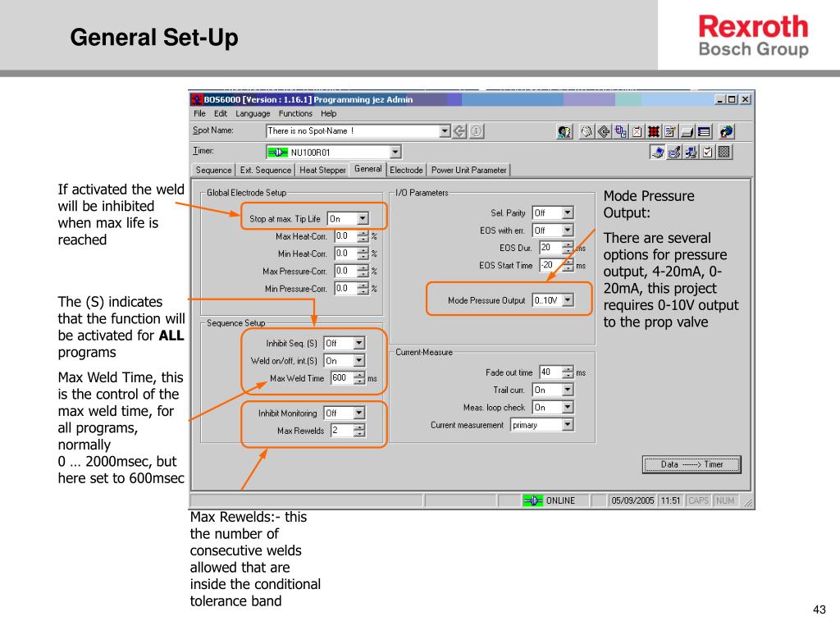The image size is (840, 630).
Task: Open the Mode Pressure Output dropdown
Action: click(568, 300)
